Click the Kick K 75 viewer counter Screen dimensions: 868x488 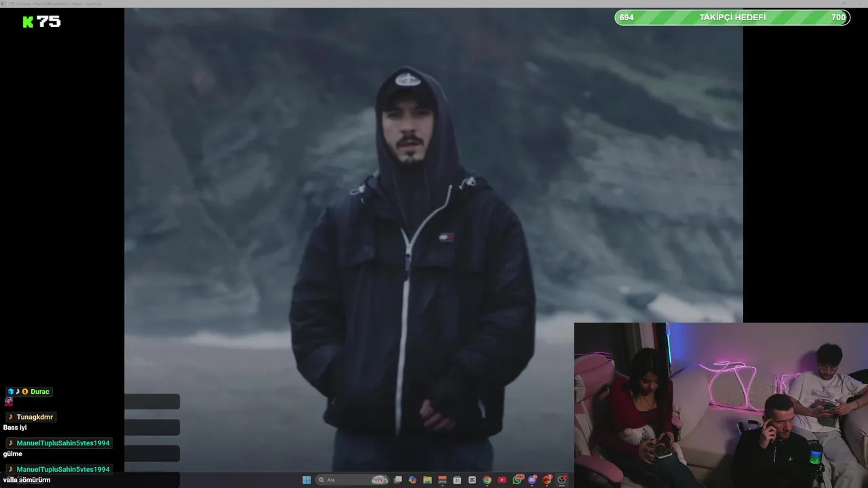point(41,22)
